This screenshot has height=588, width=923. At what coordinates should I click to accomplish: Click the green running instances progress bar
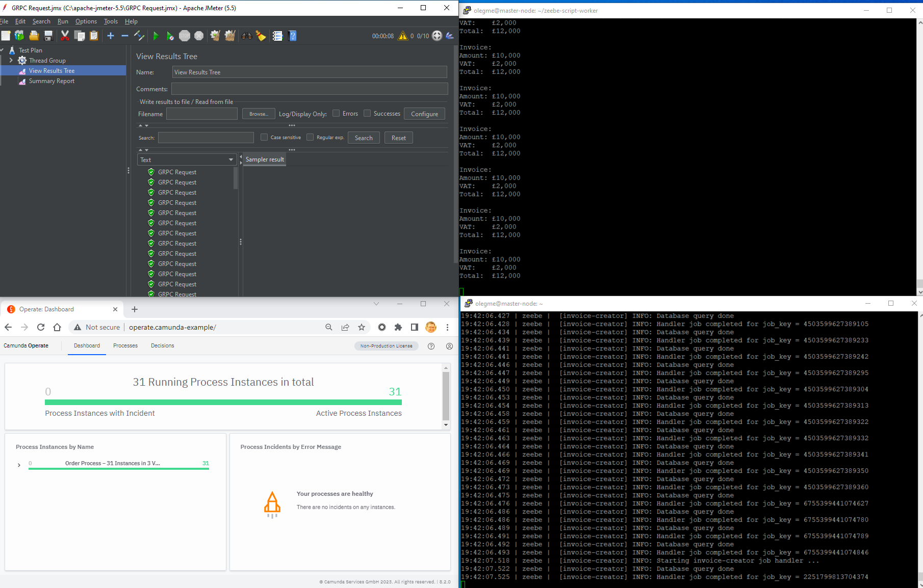tap(223, 402)
